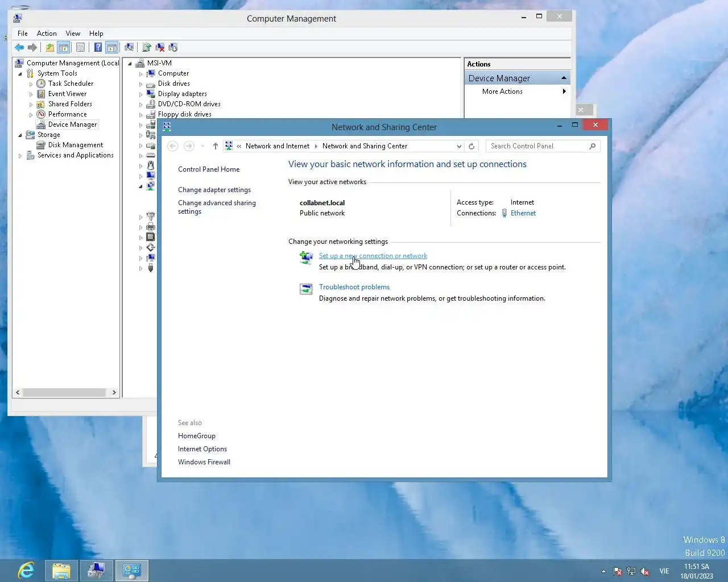The width and height of the screenshot is (728, 582).
Task: Click the Troubleshoot problems icon
Action: click(x=306, y=289)
